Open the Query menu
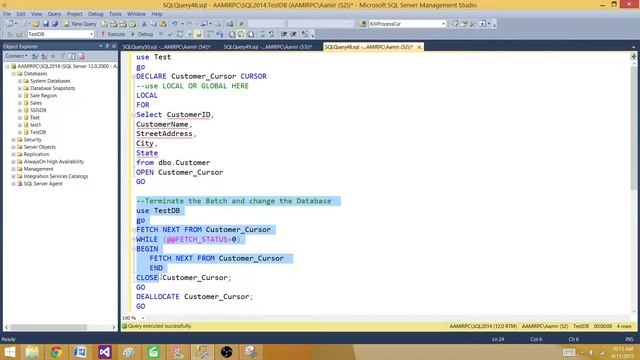Screen dimensions: 640x360 [54, 14]
